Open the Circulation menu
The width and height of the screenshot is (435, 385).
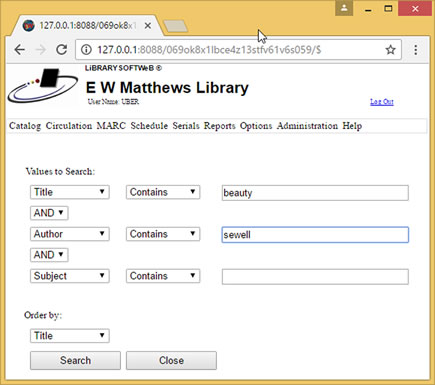point(69,126)
